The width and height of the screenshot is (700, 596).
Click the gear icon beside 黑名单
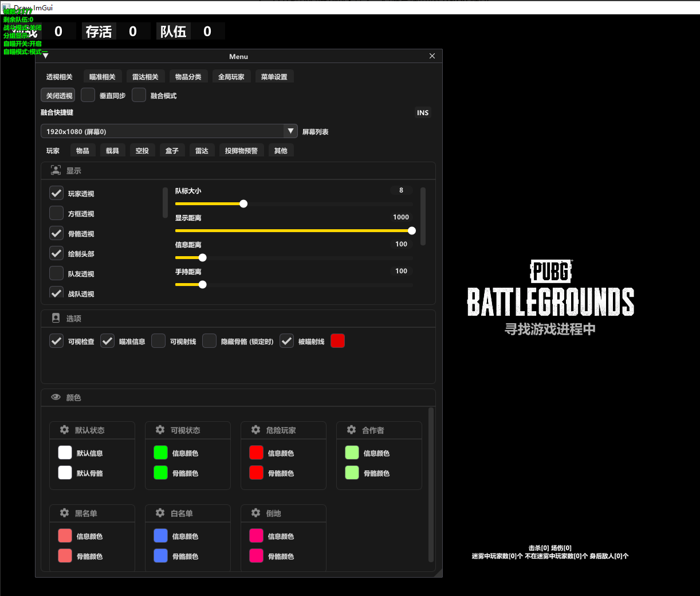click(65, 513)
